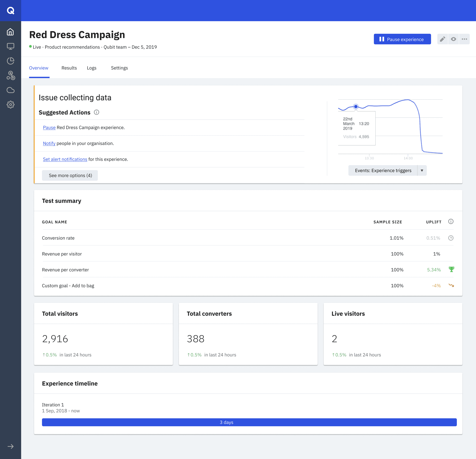Click the info icon next to Uplift
Screen dimensions: 476x459
point(451,221)
